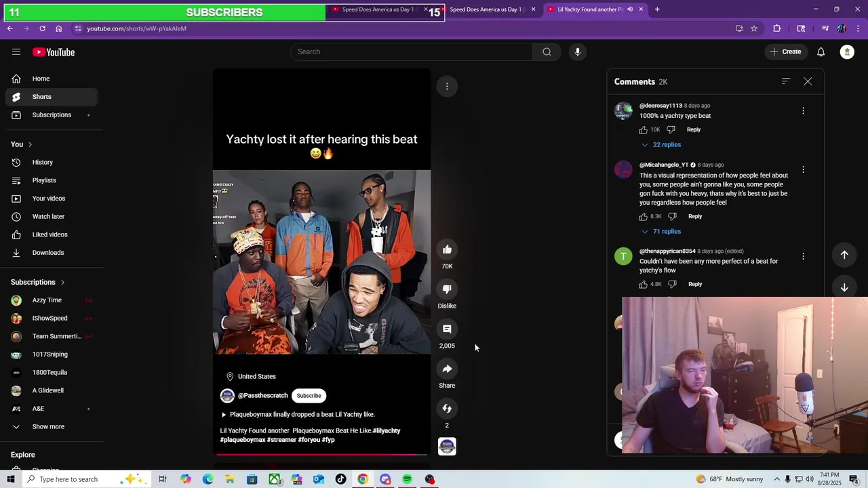This screenshot has width=868, height=488.
Task: Open options menu for @thenappyrican8354 comment
Action: [804, 256]
